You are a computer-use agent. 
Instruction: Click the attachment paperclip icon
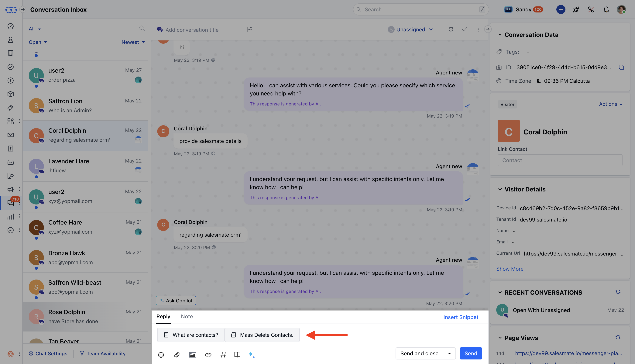pos(177,355)
